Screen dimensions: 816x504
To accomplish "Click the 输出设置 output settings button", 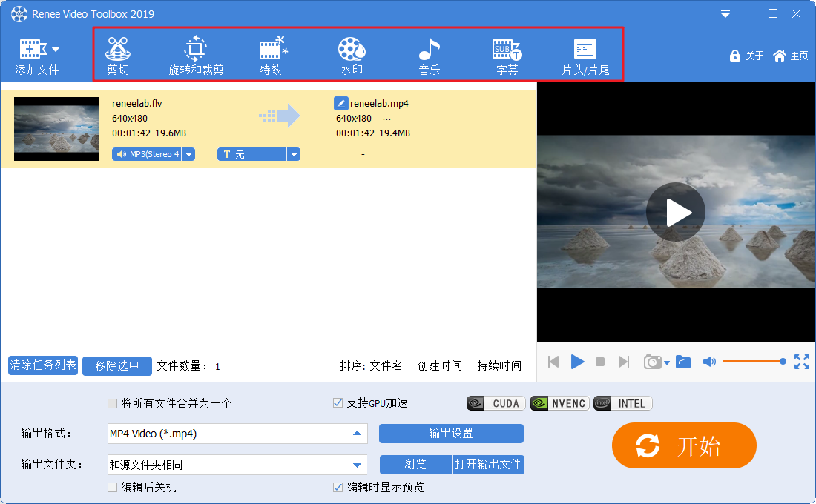I will tap(451, 434).
